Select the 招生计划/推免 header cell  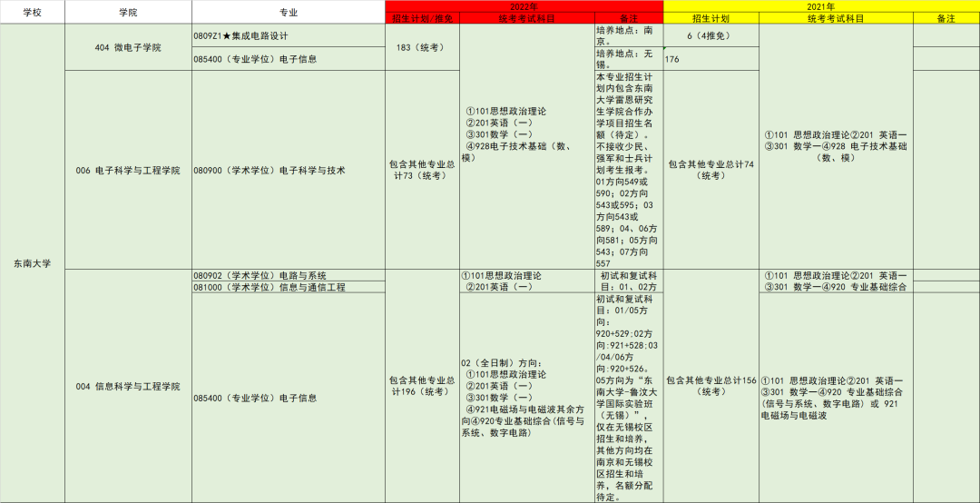pyautogui.click(x=422, y=18)
